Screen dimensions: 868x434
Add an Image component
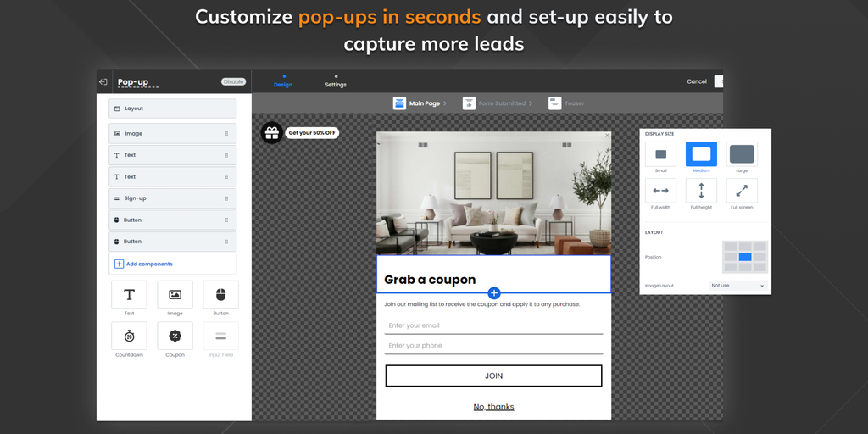[175, 295]
